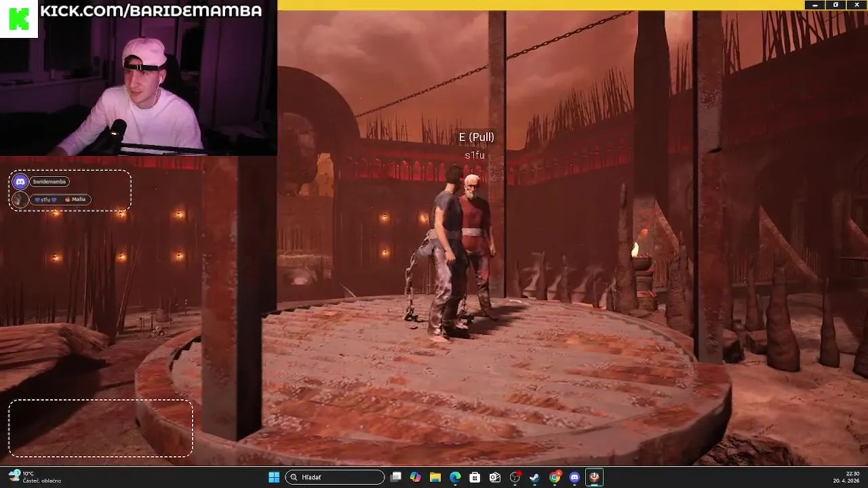This screenshot has width=868, height=488.
Task: Open the Windows Start menu
Action: [x=274, y=477]
